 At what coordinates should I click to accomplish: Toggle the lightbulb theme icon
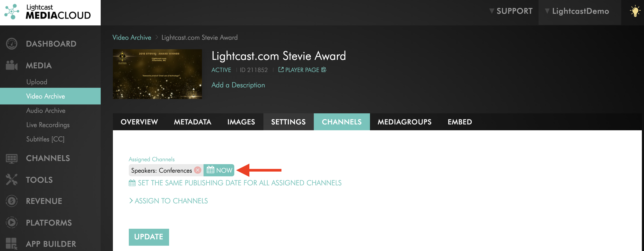(x=635, y=11)
